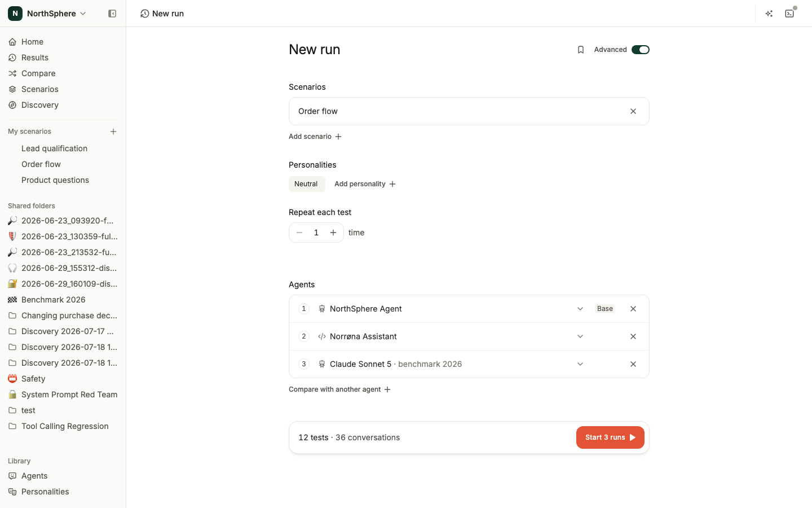Remove NorthSphere Agent from agents list
This screenshot has height=508, width=812.
633,309
